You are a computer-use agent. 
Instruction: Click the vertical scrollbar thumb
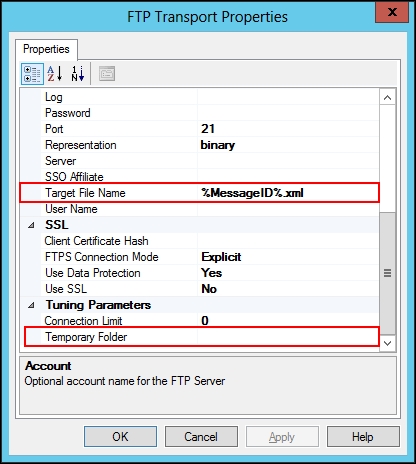[x=387, y=273]
